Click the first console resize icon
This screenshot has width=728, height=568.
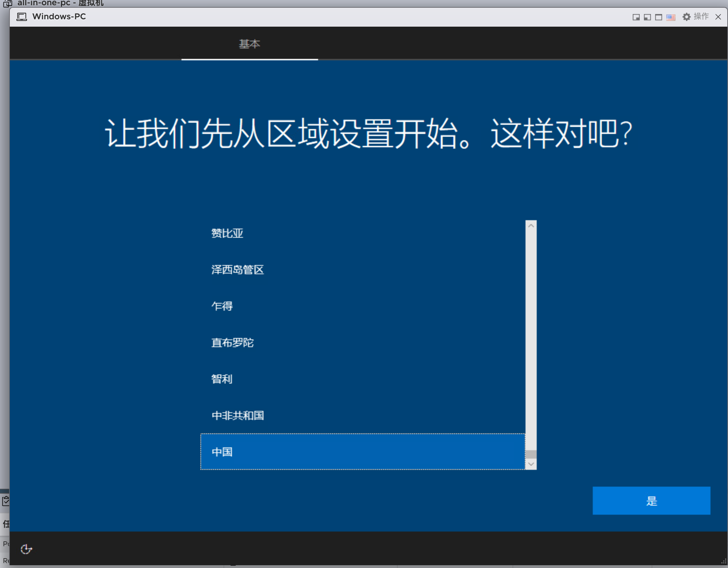point(636,17)
